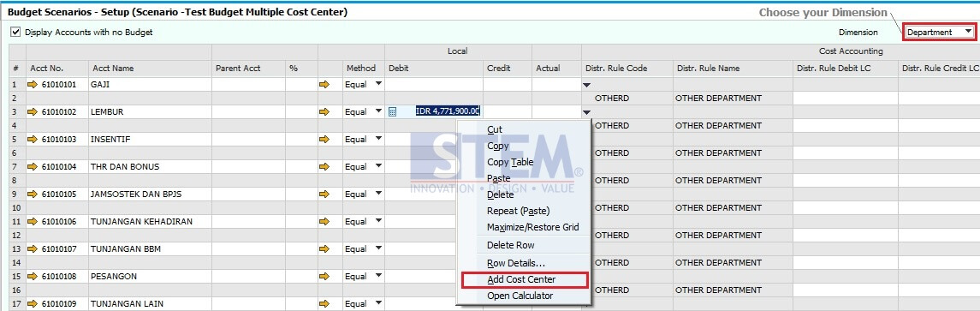Open link arrow beside account 61010105

coord(33,194)
